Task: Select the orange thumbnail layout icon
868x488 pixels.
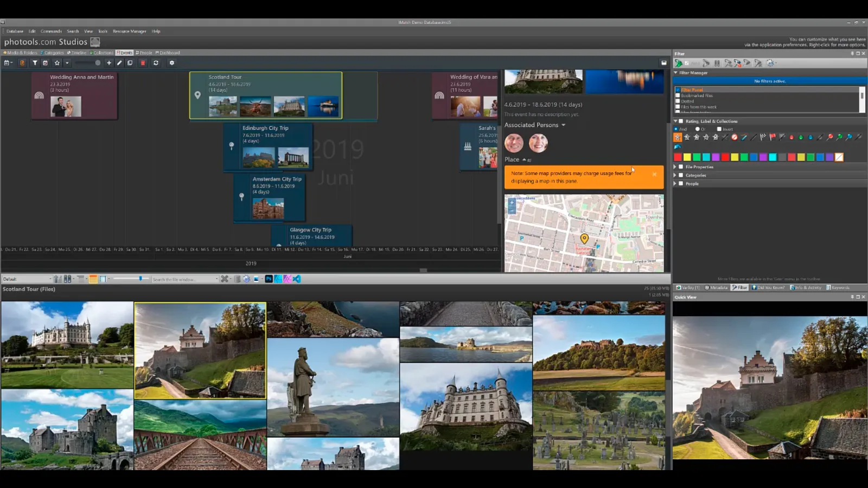Action: coord(93,279)
